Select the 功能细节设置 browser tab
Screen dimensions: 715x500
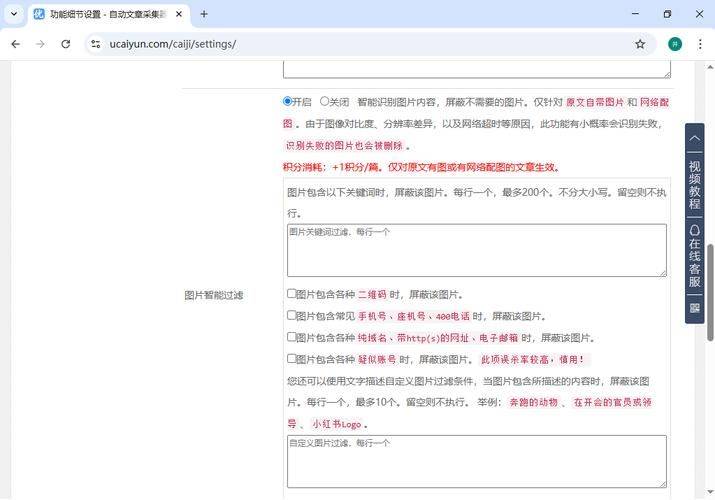[109, 14]
